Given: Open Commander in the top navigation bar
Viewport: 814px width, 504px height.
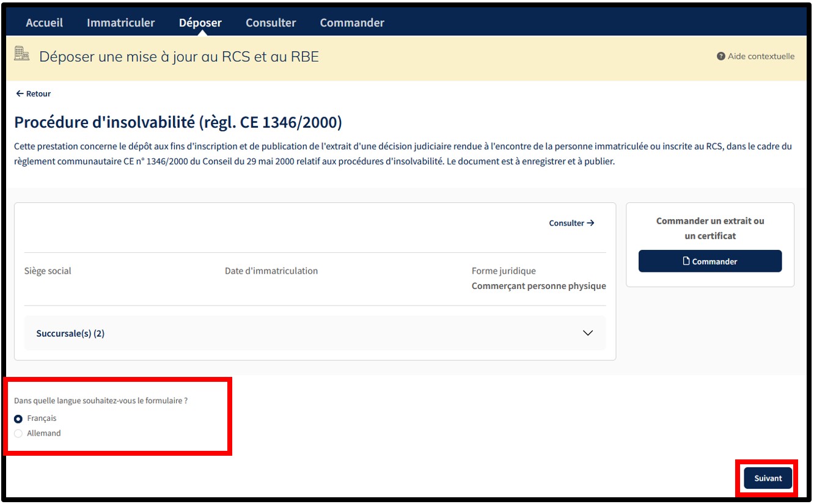Looking at the screenshot, I should click(x=352, y=23).
